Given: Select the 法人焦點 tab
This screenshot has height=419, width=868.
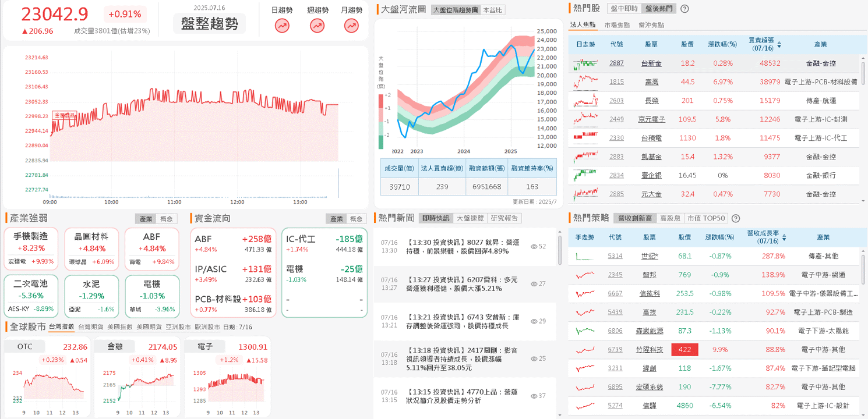Looking at the screenshot, I should (x=583, y=25).
